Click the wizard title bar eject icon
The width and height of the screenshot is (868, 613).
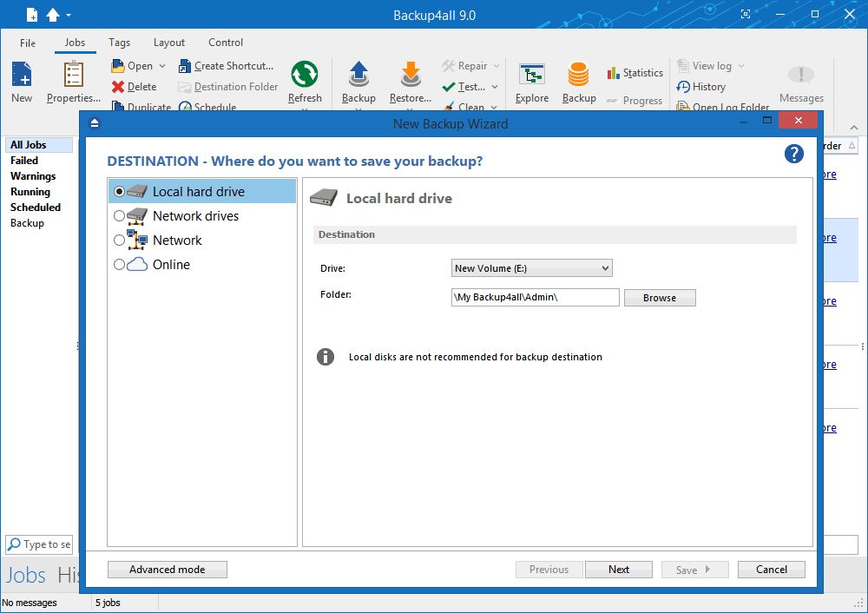pyautogui.click(x=95, y=123)
